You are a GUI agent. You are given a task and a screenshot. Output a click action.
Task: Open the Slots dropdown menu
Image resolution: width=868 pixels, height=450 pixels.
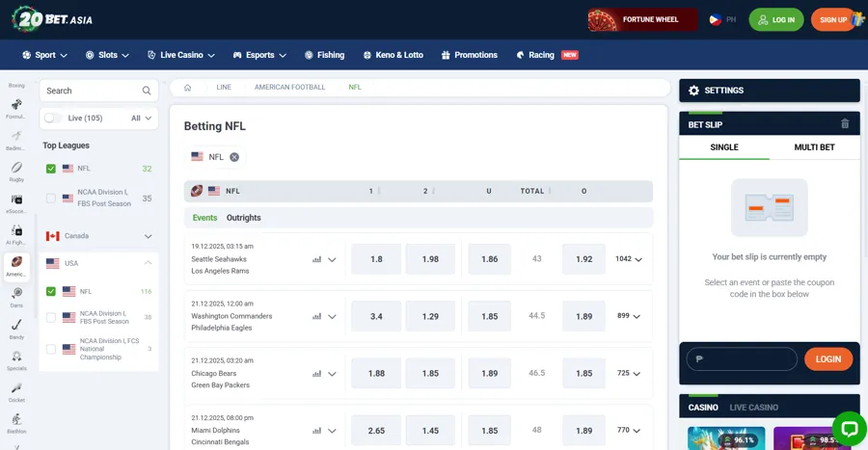107,55
